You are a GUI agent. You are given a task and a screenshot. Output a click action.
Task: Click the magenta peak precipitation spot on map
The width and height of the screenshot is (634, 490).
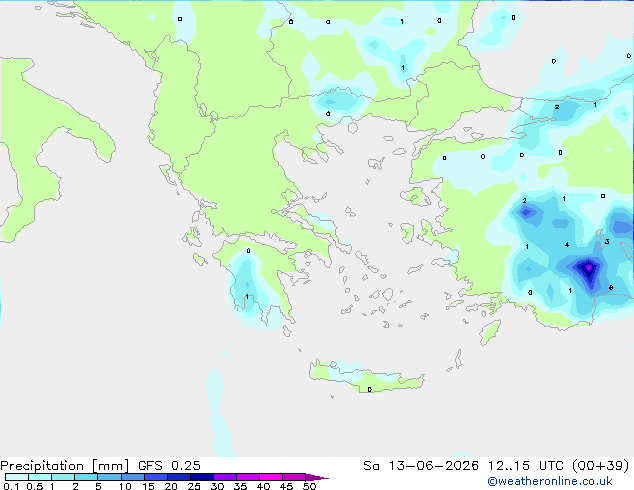coord(589,268)
